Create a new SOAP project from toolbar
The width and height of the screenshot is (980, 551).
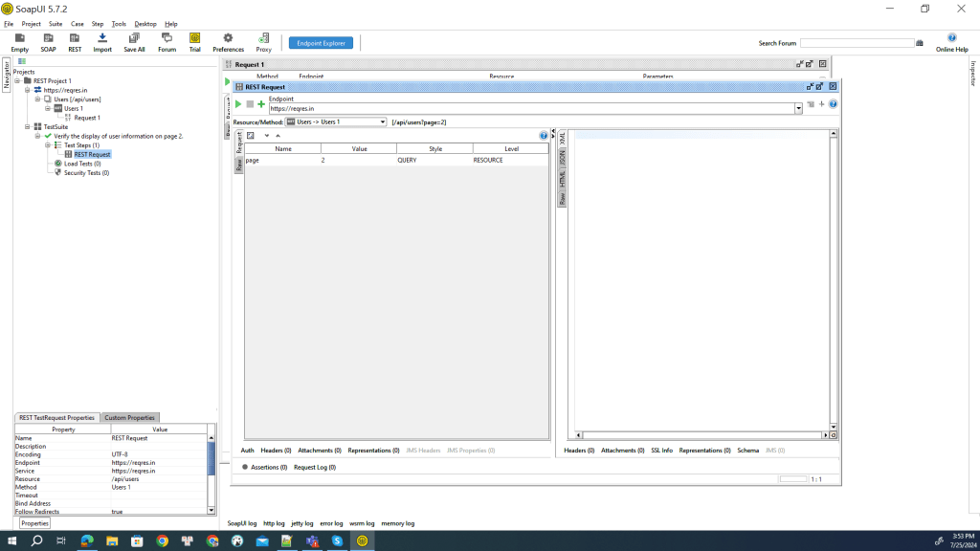pos(48,42)
